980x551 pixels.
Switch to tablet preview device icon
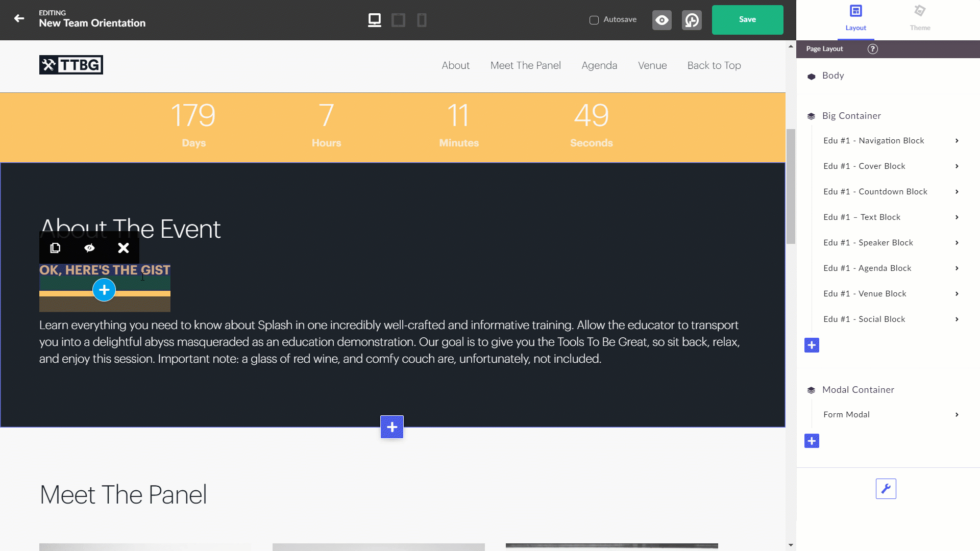click(x=398, y=20)
